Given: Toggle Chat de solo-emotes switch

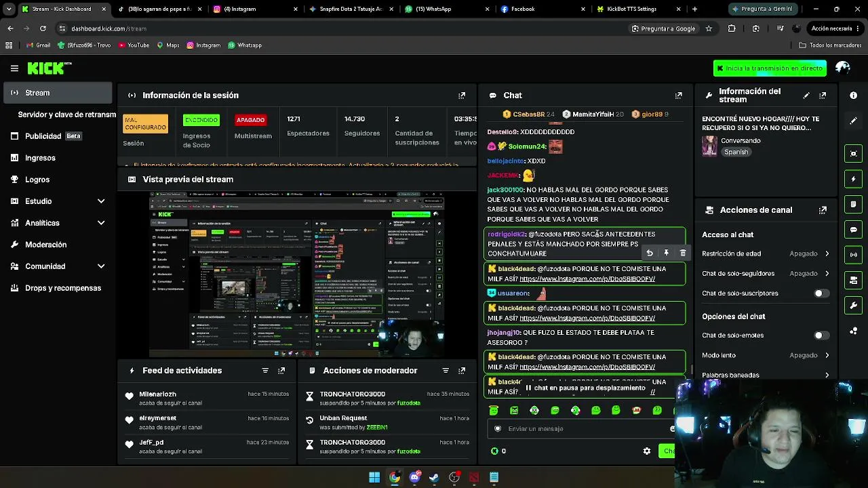Looking at the screenshot, I should pyautogui.click(x=821, y=335).
